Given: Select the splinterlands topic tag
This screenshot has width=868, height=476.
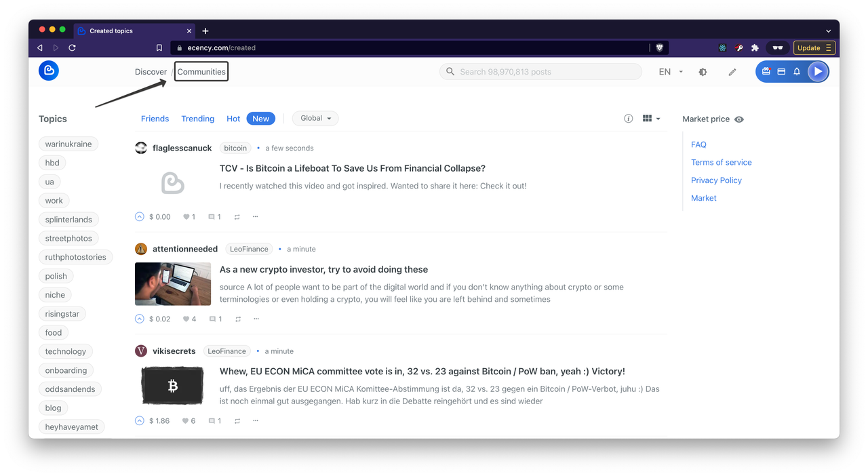Looking at the screenshot, I should pos(68,219).
